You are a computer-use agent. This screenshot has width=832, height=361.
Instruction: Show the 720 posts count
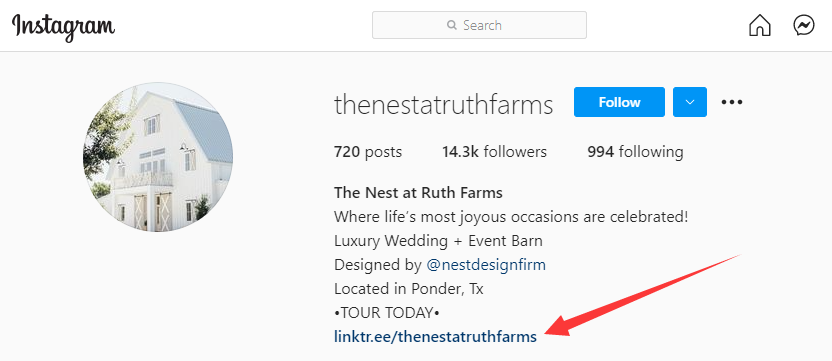pos(368,152)
